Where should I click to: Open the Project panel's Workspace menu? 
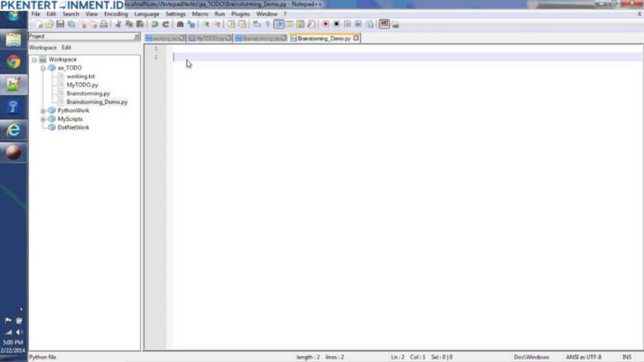pyautogui.click(x=43, y=48)
